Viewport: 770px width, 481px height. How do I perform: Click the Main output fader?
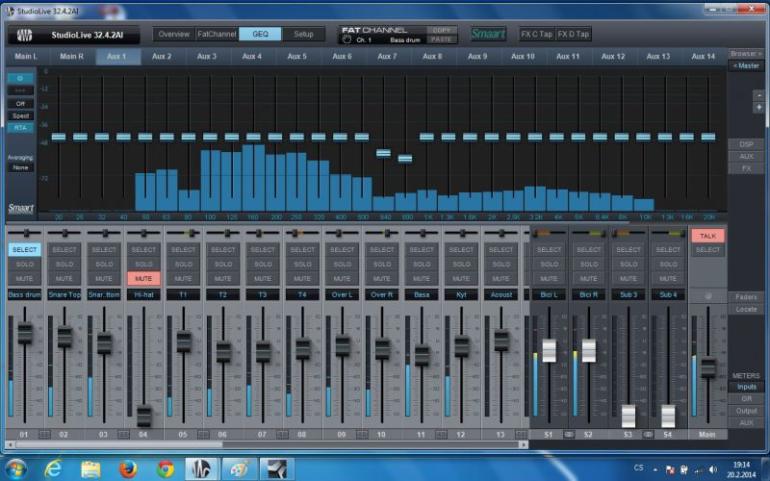point(708,367)
